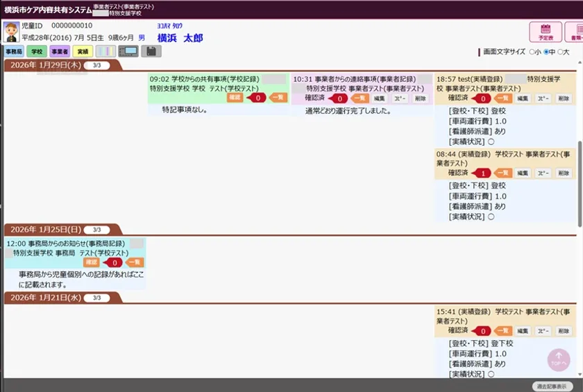Click the child name 横浜 太郎

coord(180,38)
